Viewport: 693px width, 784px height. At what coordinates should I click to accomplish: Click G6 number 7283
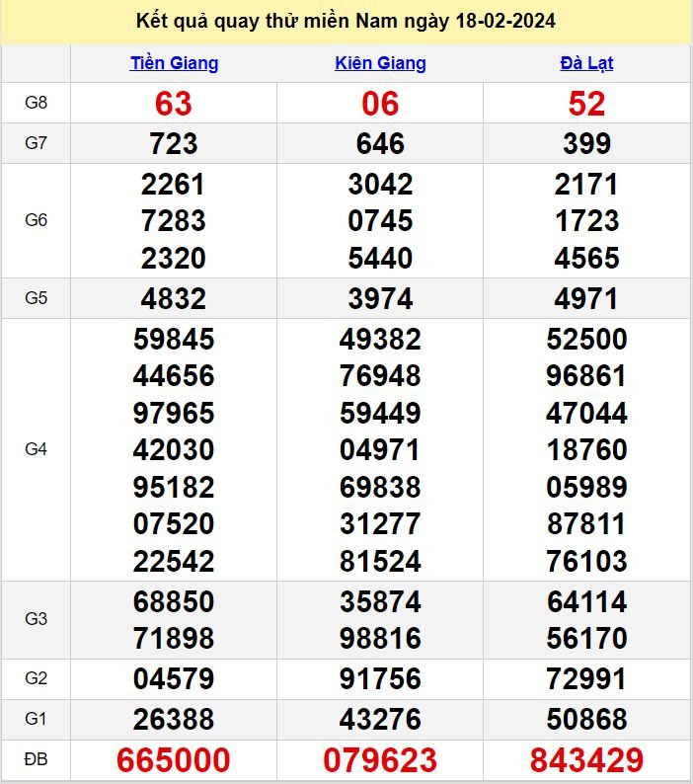174,221
